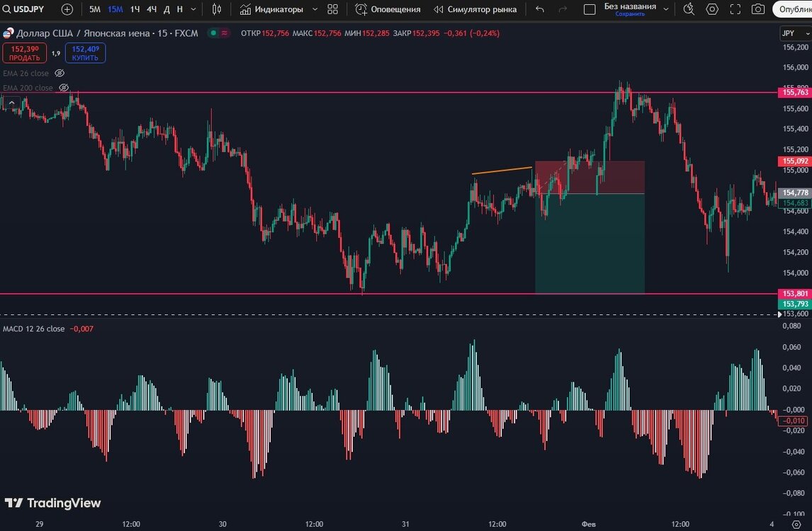Viewport: 812px width, 531px height.
Task: Click the Опублик publish button
Action: point(793,9)
